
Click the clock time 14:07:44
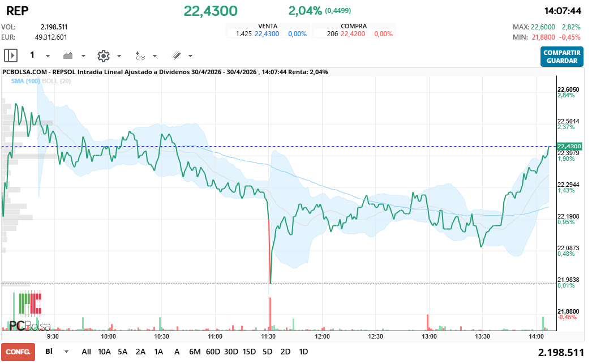pyautogui.click(x=563, y=11)
